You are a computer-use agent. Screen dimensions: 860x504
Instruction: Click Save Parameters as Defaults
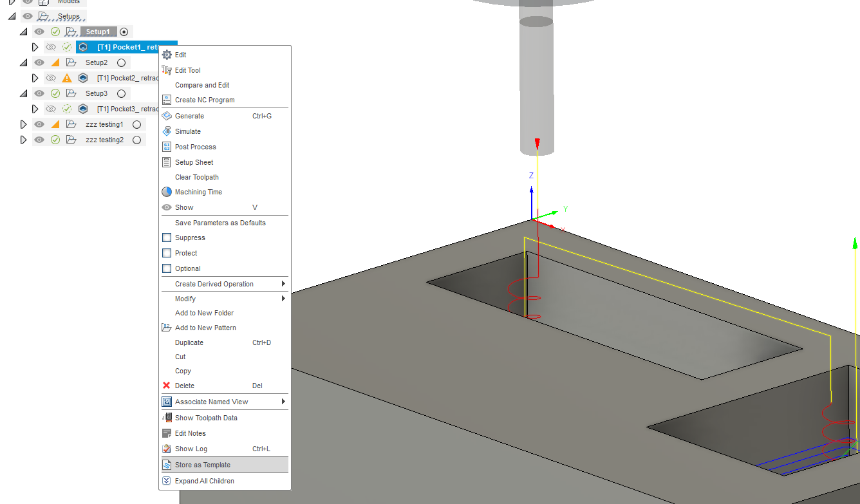click(x=220, y=222)
